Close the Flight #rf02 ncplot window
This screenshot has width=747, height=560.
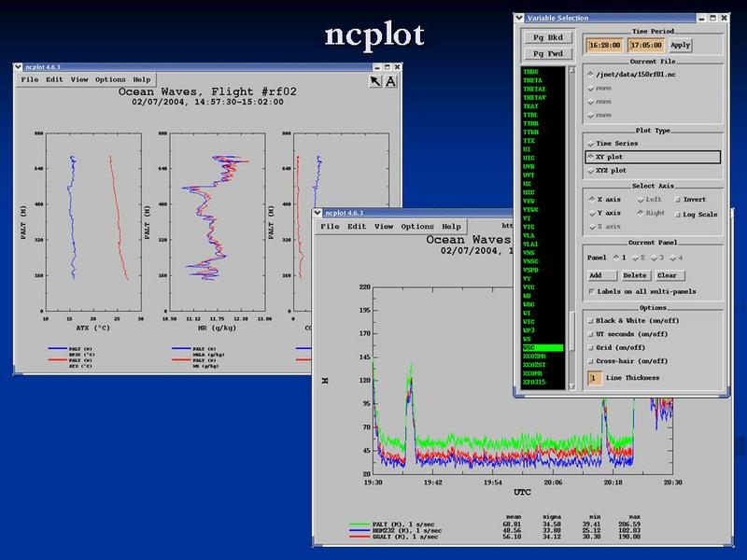(x=397, y=67)
